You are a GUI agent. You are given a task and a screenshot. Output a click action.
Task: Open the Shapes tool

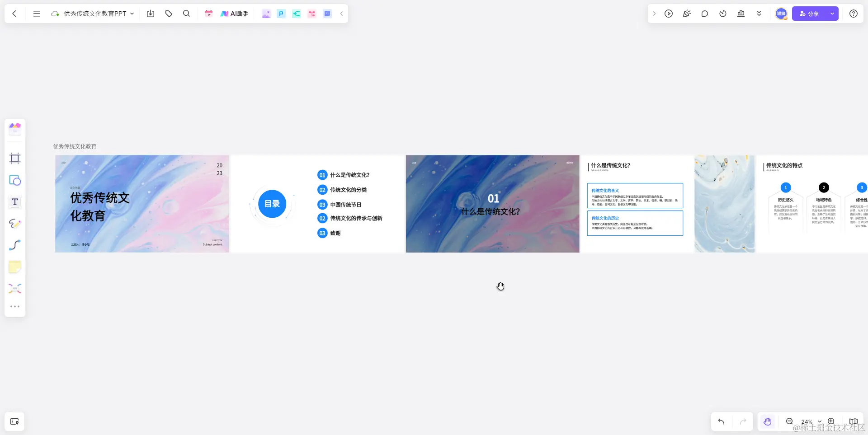[15, 180]
